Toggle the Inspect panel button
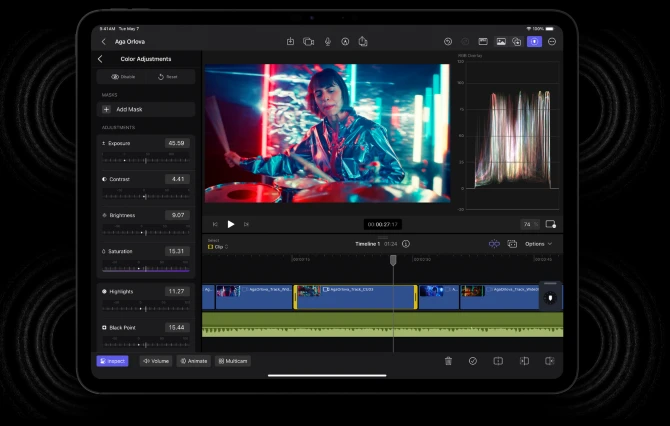 pos(112,361)
